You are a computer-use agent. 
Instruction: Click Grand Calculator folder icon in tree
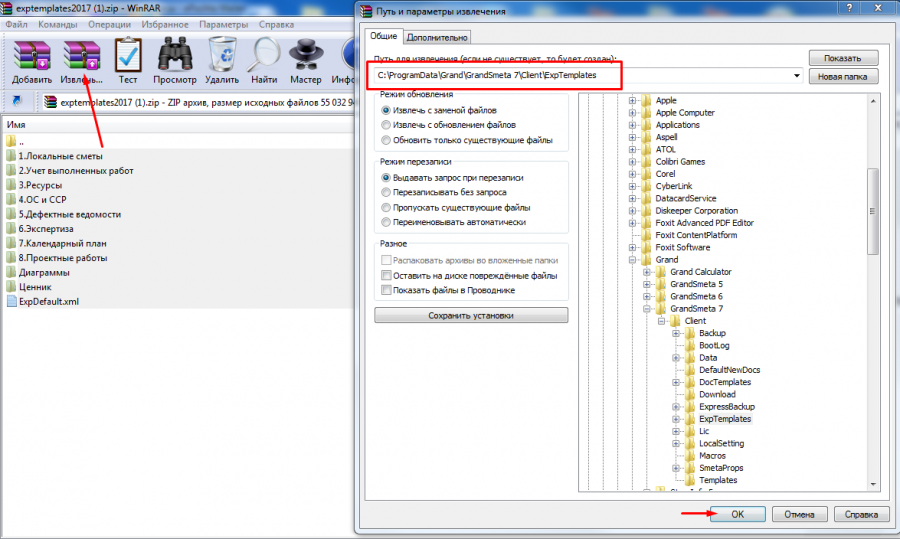click(661, 272)
